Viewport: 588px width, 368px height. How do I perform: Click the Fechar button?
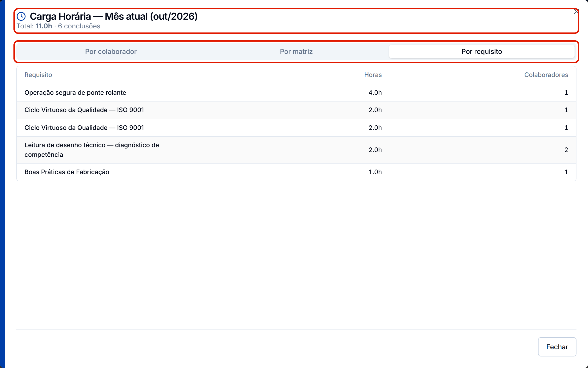[557, 347]
